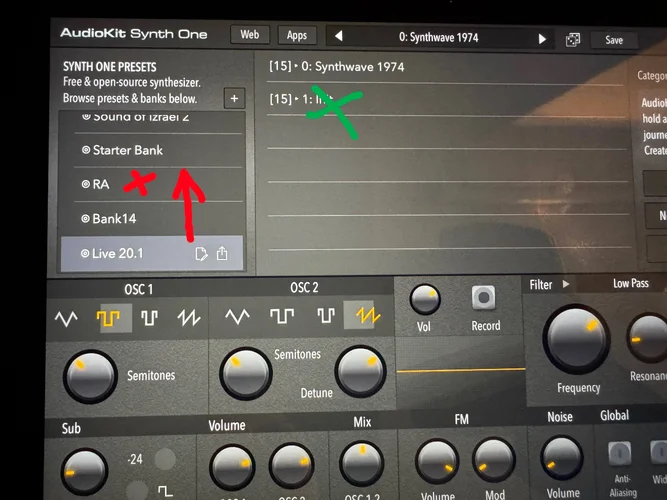
Task: Save the current preset
Action: click(x=614, y=40)
